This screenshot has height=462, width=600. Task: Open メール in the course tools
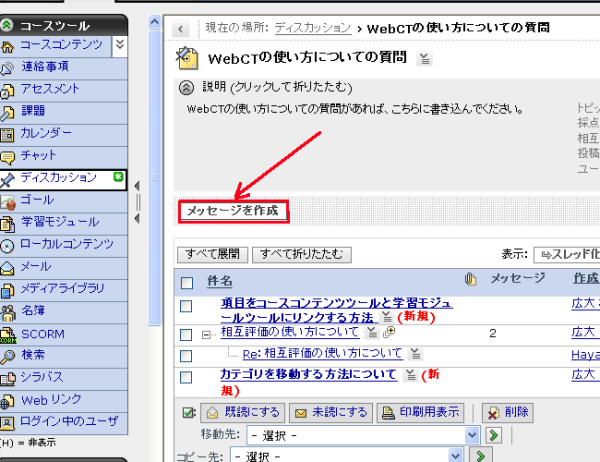[x=35, y=266]
